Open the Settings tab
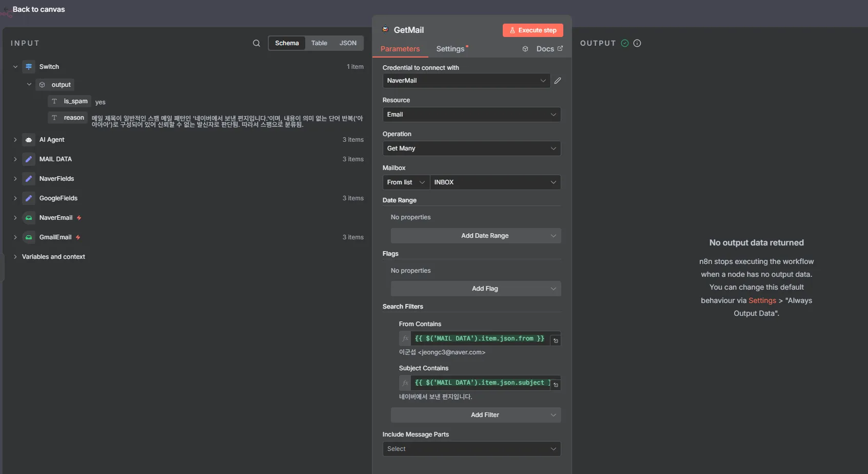Image resolution: width=868 pixels, height=474 pixels. 450,49
